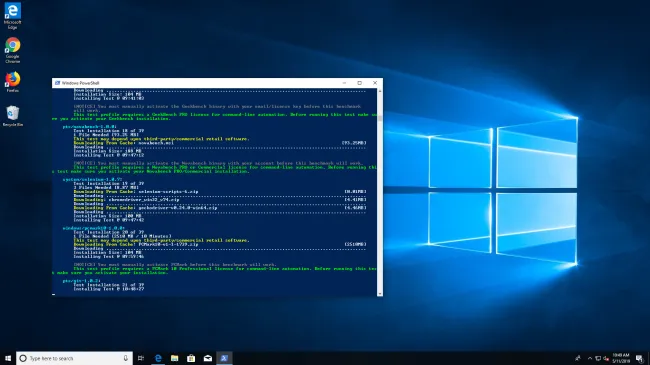Open the Microsoft Edge desktop shortcut

(12, 16)
